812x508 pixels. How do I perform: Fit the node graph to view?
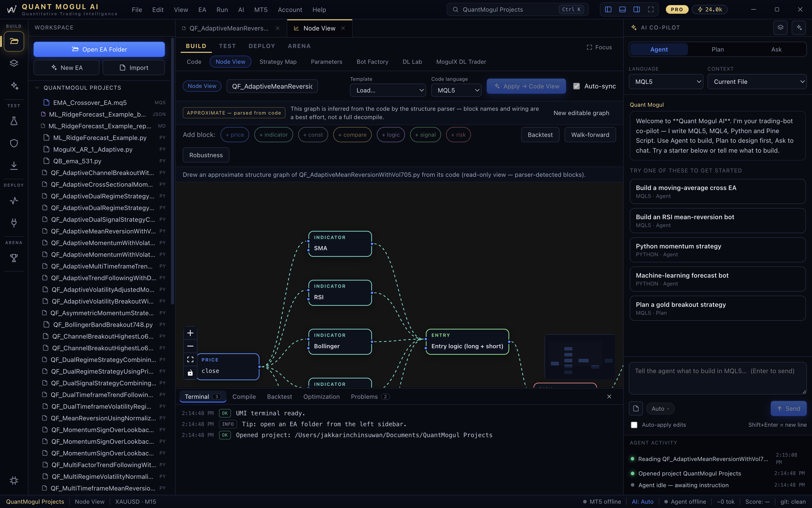[x=190, y=359]
